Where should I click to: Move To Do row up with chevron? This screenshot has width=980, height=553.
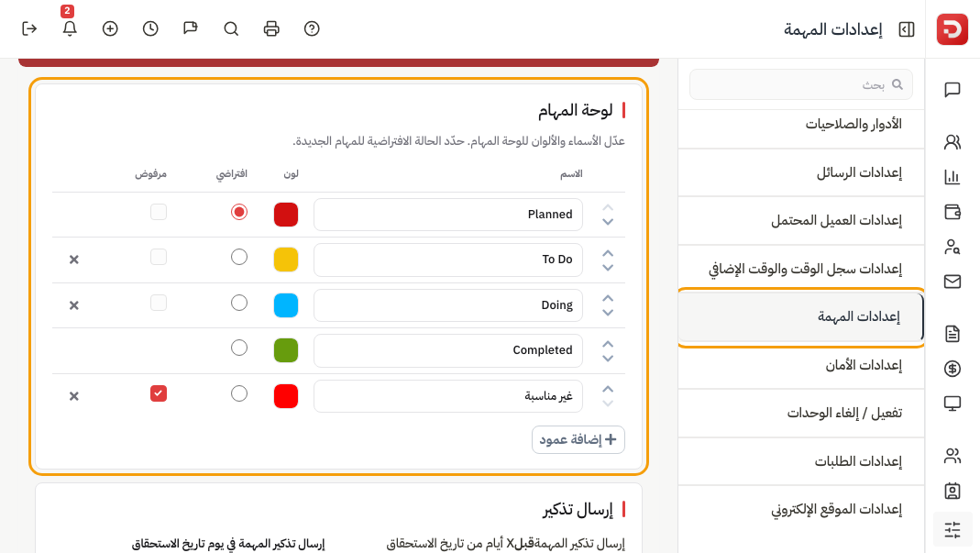[608, 253]
